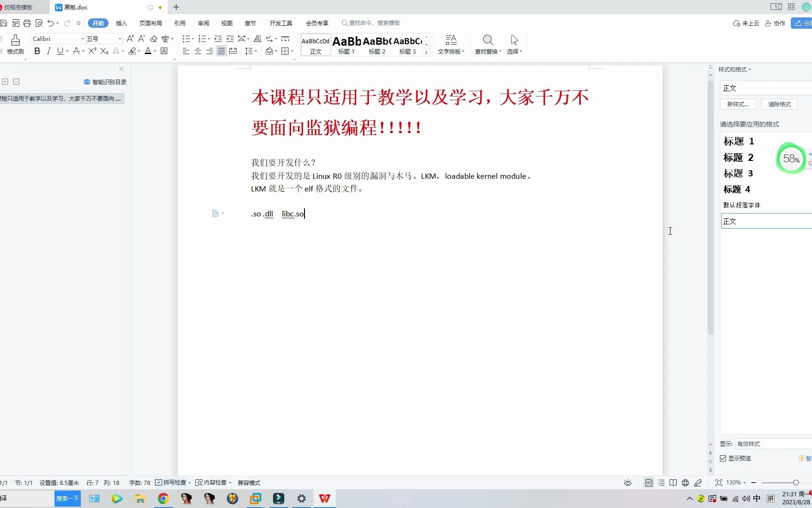The image size is (812, 508).
Task: Align text right
Action: coord(210,51)
